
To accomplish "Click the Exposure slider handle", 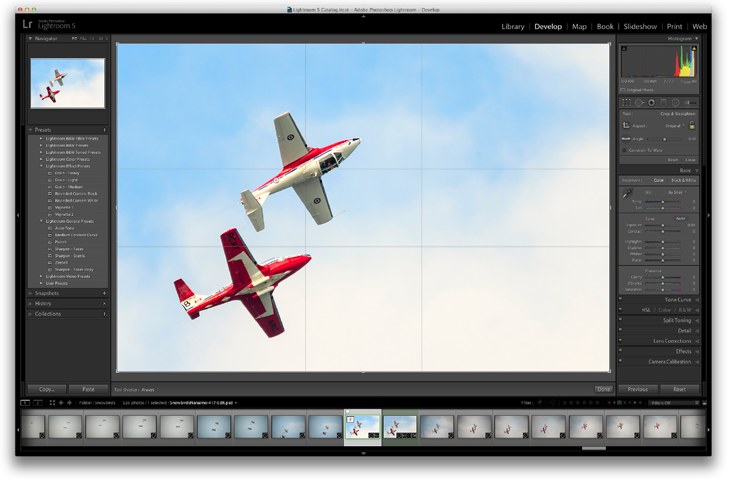I will [x=662, y=226].
